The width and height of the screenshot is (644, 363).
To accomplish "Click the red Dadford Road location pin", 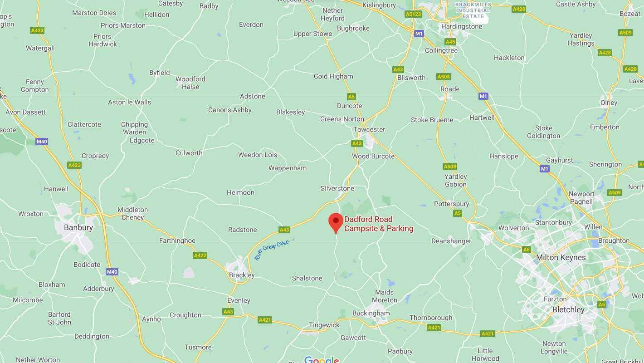I will (336, 223).
